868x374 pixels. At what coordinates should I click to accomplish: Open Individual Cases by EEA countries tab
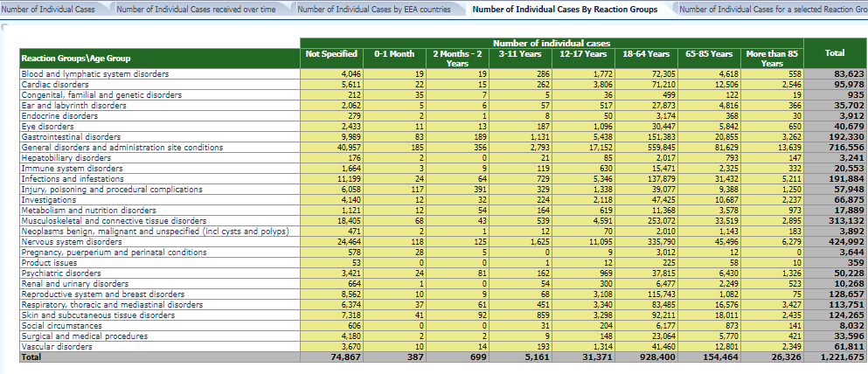[374, 9]
